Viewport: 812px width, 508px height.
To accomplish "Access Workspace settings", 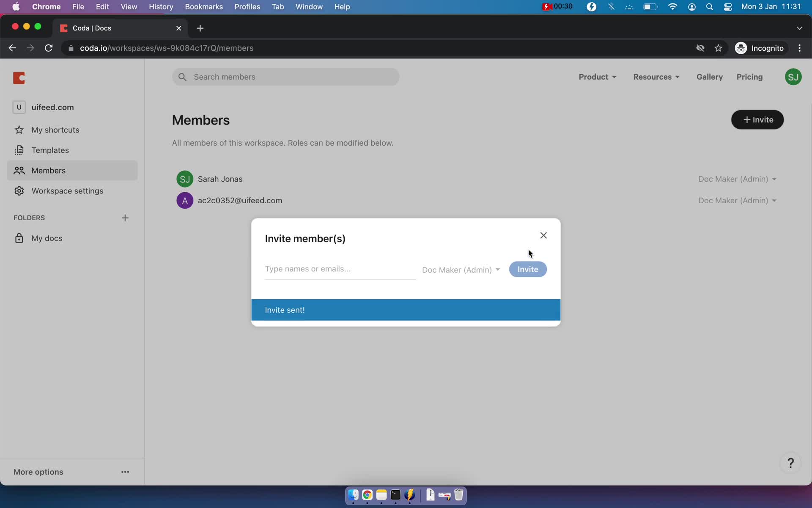I will [68, 191].
